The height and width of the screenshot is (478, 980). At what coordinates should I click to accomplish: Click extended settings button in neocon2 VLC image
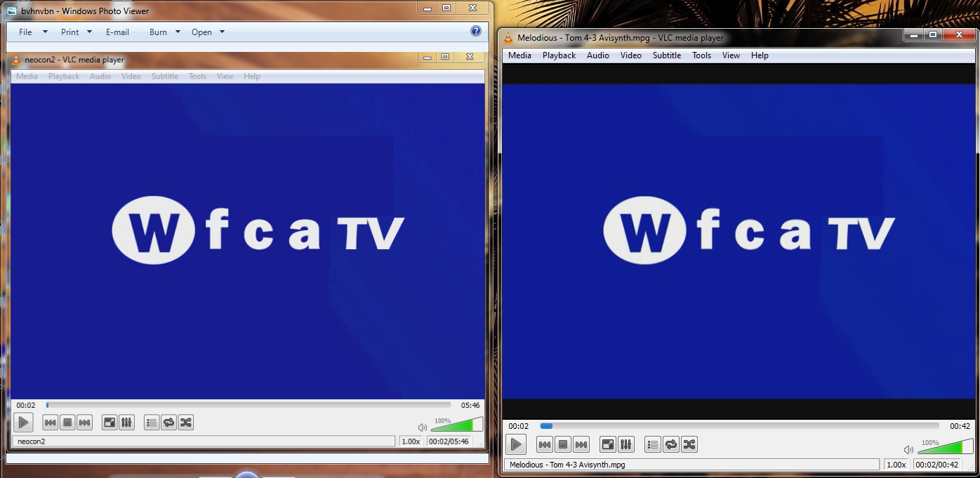[x=126, y=423]
